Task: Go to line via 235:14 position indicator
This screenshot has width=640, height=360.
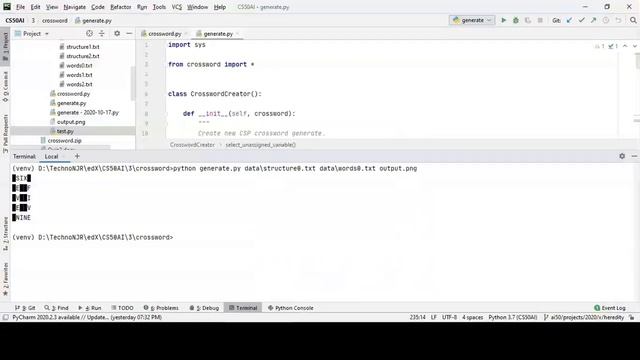Action: [417, 317]
